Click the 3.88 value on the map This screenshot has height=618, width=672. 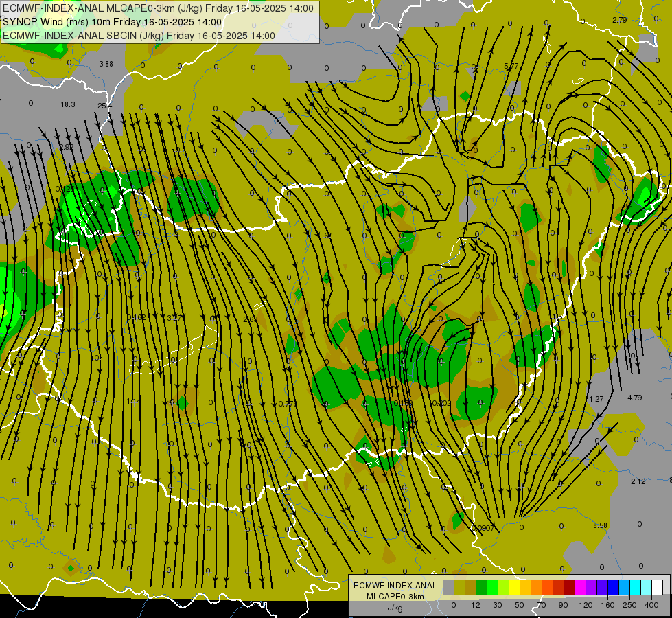coord(106,64)
